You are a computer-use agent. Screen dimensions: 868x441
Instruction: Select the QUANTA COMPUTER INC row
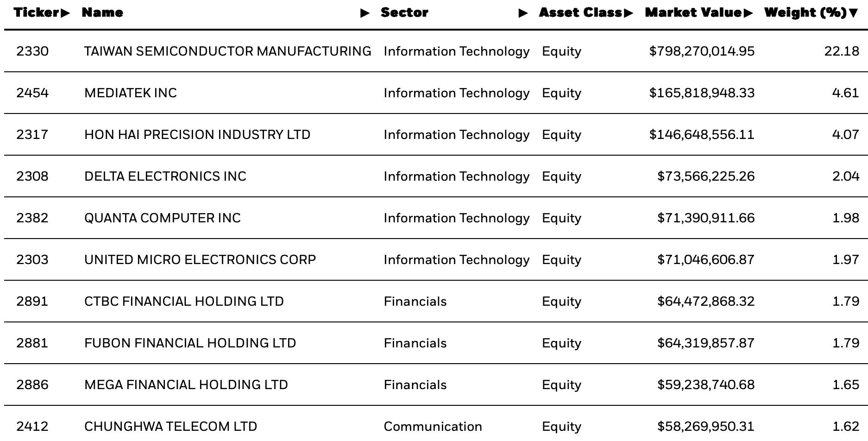click(435, 218)
